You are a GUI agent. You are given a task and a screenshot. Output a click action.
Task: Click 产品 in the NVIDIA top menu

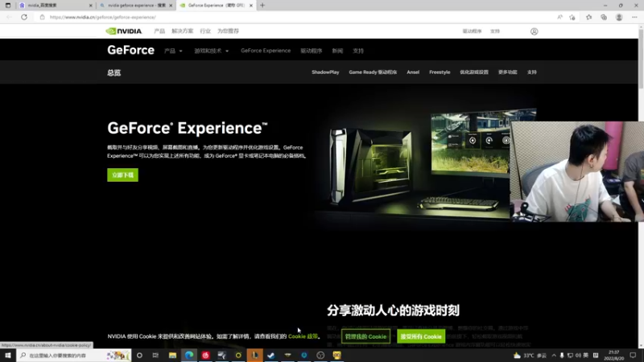[159, 31]
